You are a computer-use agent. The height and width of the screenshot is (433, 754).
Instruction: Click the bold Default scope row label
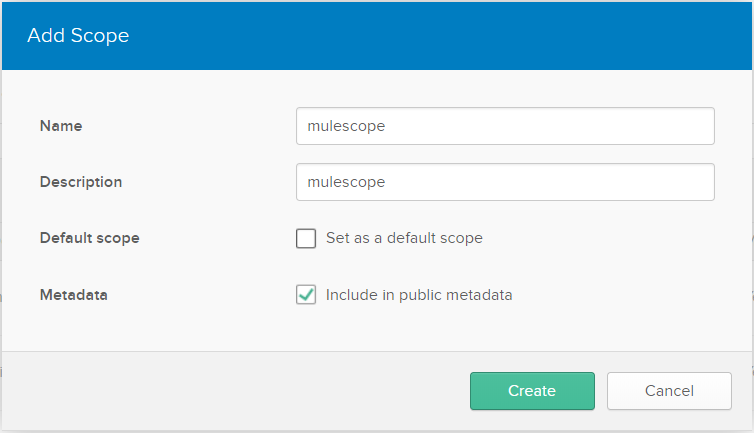coord(90,238)
